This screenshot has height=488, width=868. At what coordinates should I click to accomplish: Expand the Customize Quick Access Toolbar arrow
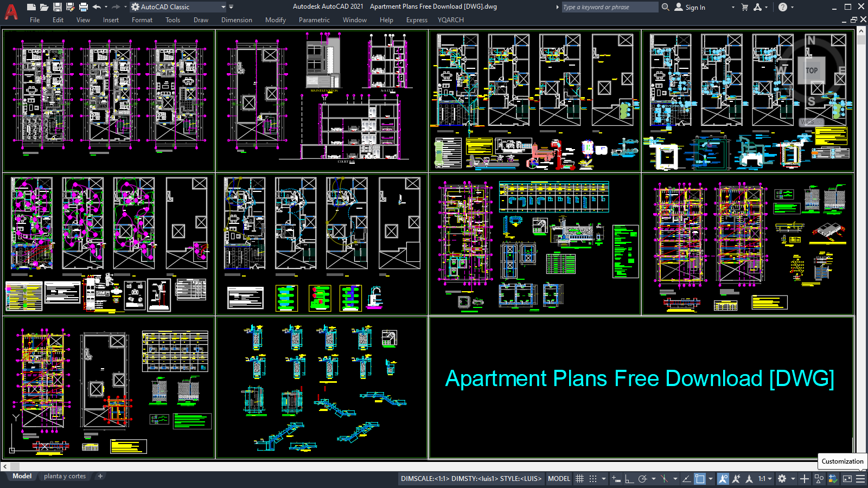[x=231, y=7]
